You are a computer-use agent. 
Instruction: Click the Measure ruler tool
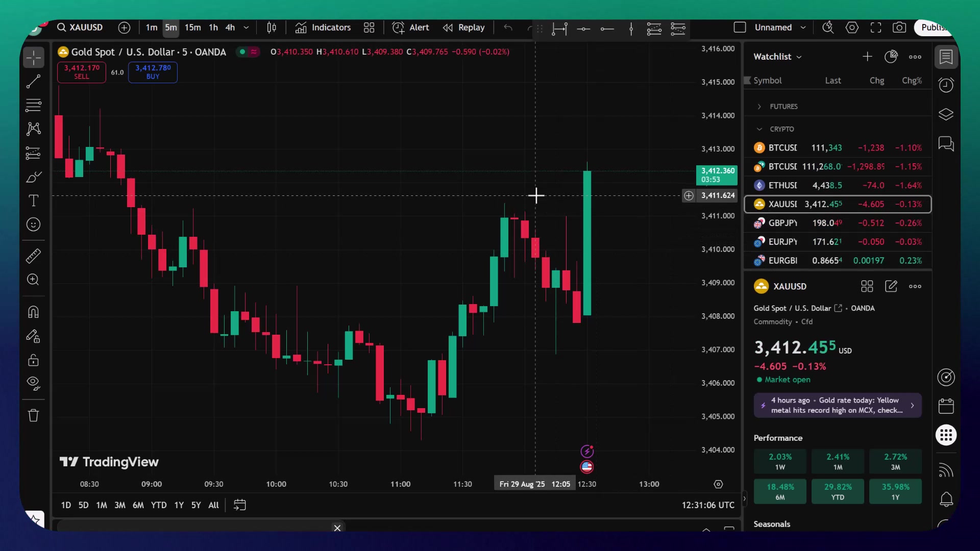pos(34,256)
